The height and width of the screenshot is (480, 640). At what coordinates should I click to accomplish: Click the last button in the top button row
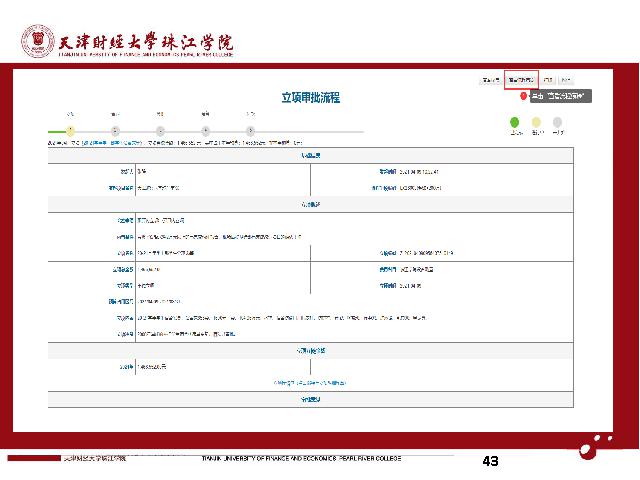566,80
